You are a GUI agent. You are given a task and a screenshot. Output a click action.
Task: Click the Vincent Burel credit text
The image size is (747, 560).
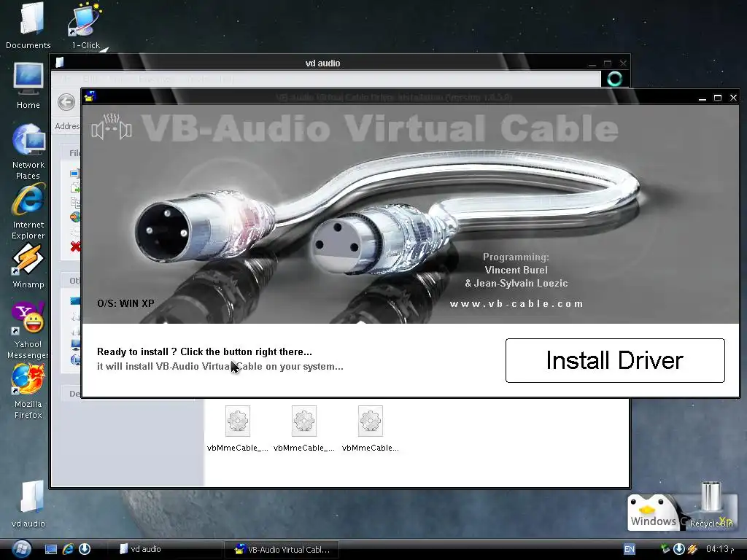pos(516,270)
